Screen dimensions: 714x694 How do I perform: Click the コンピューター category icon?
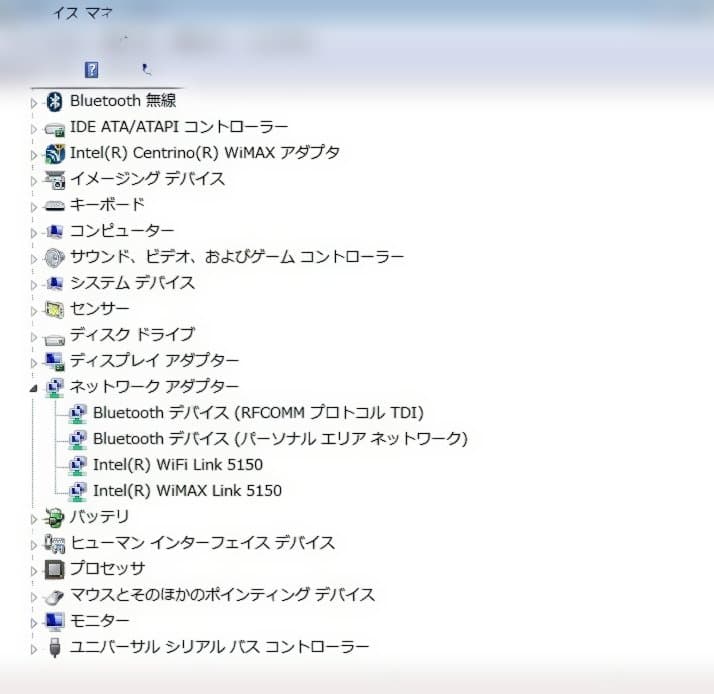(x=55, y=232)
